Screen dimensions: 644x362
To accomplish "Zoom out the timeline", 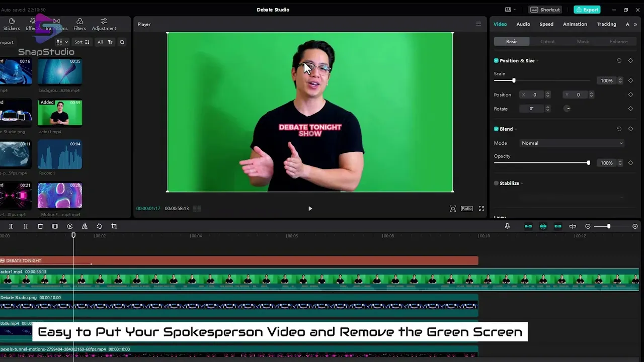I will click(588, 226).
